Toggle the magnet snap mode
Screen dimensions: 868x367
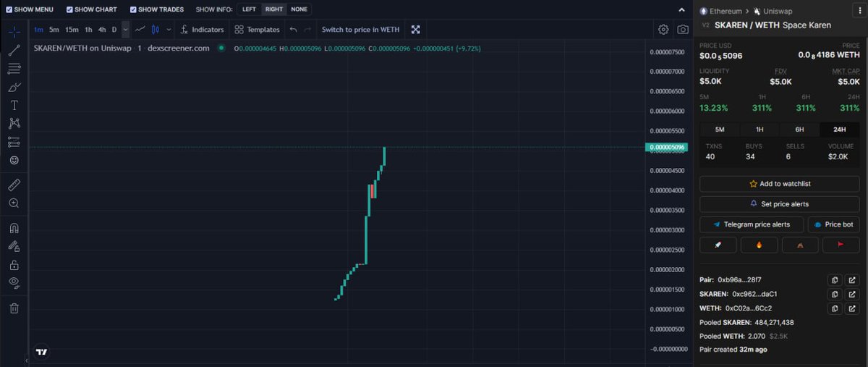(14, 228)
